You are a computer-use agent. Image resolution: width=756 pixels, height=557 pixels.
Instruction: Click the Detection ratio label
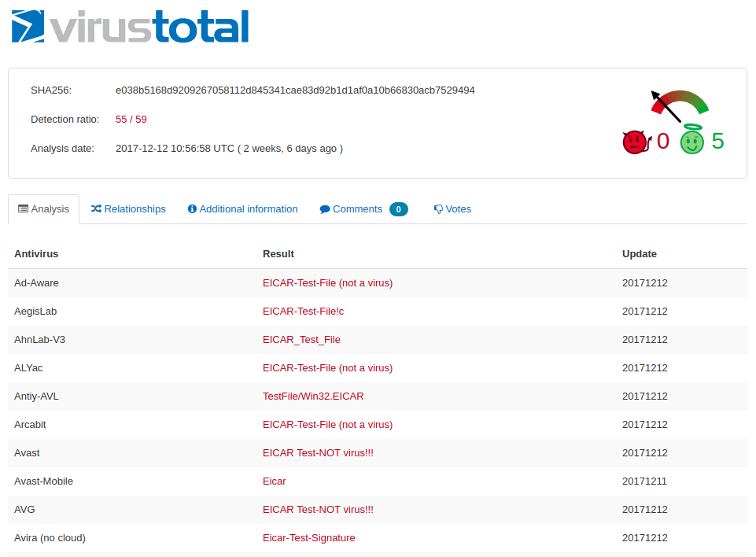(65, 119)
